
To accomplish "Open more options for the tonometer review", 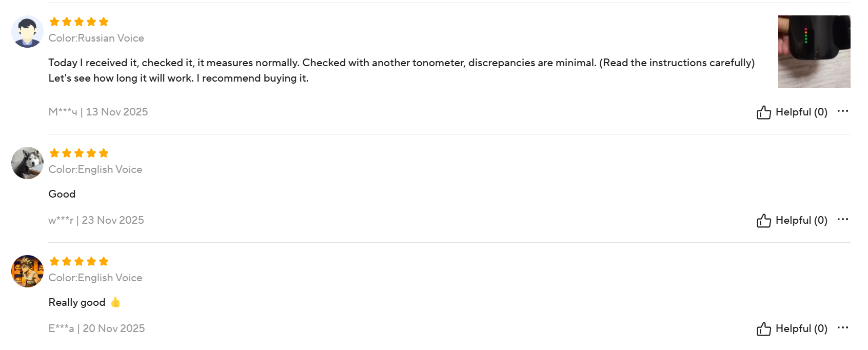I will [842, 111].
